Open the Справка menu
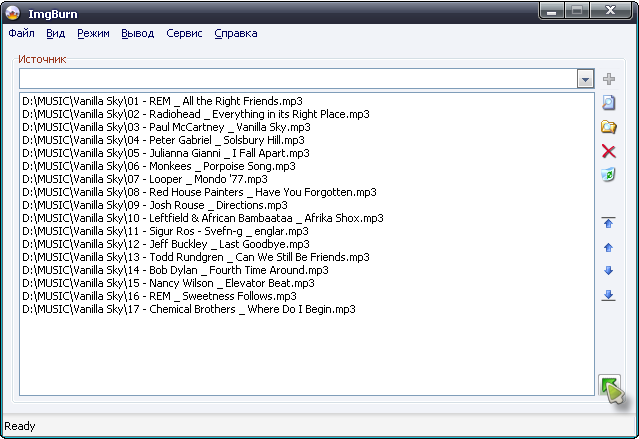This screenshot has width=639, height=439. click(235, 33)
